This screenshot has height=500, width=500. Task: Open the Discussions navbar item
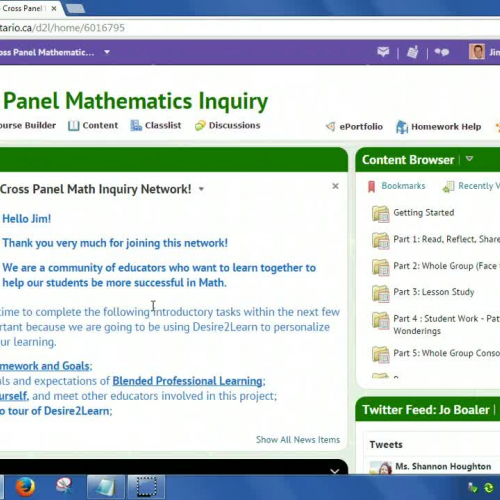(x=234, y=125)
